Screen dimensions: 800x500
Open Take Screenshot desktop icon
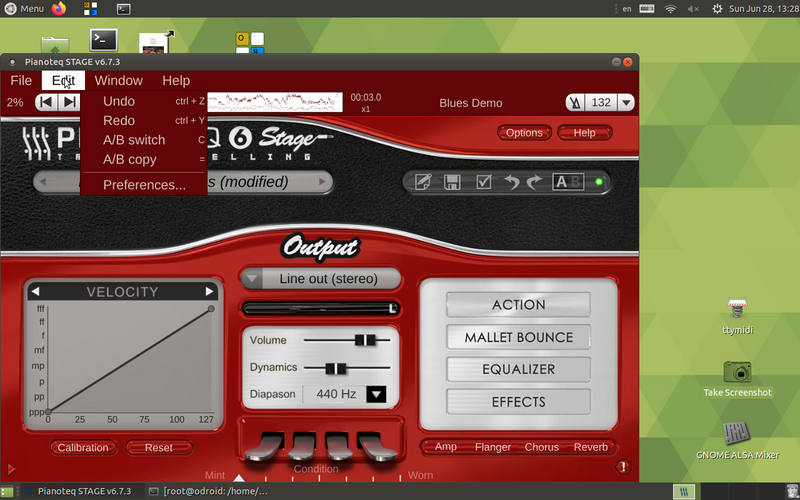(737, 379)
